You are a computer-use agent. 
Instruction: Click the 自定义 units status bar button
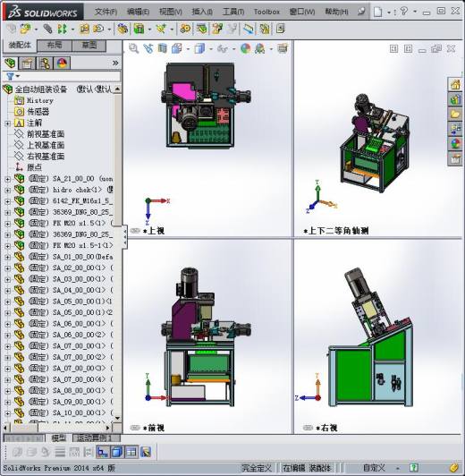coord(374,468)
